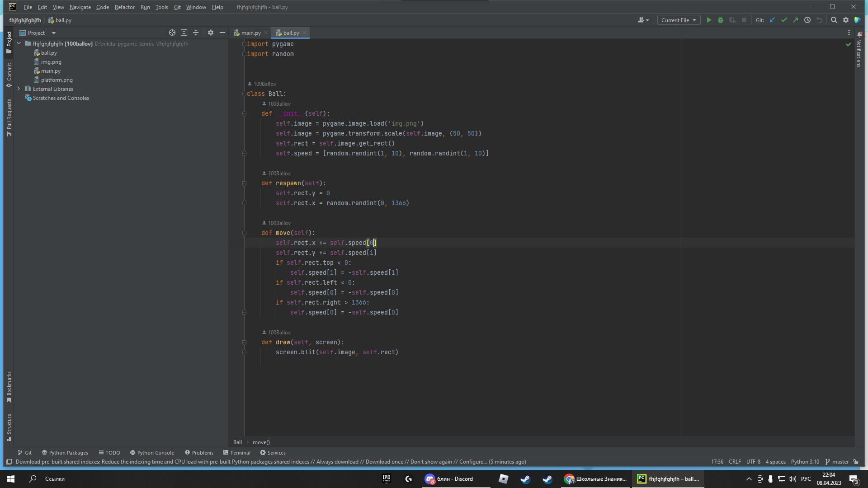868x488 pixels.
Task: Open Git tool window at bottom
Action: click(24, 453)
